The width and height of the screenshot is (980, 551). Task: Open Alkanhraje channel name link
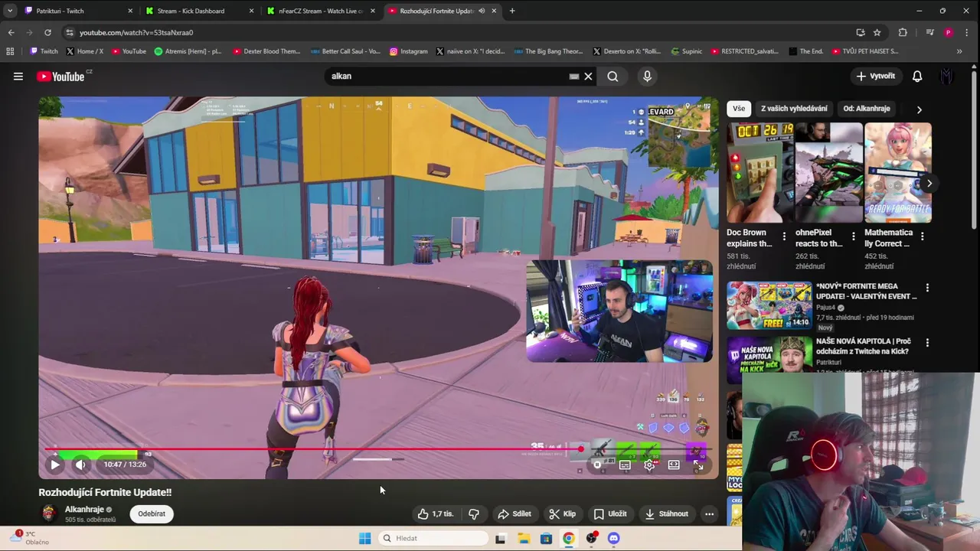coord(84,509)
